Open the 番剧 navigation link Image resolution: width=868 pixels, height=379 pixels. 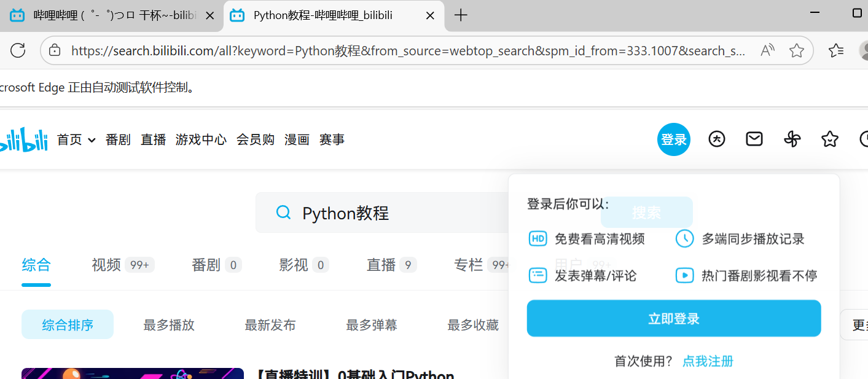(x=118, y=140)
